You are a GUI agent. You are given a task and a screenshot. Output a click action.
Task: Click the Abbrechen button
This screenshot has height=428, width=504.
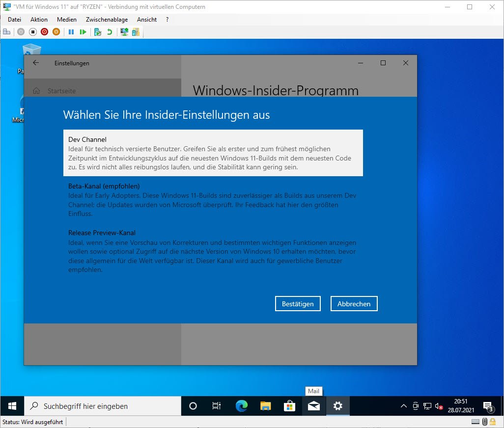(354, 304)
